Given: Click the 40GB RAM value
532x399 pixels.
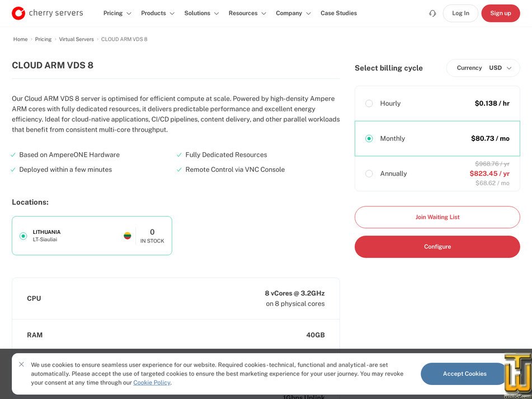Looking at the screenshot, I should click(x=316, y=335).
